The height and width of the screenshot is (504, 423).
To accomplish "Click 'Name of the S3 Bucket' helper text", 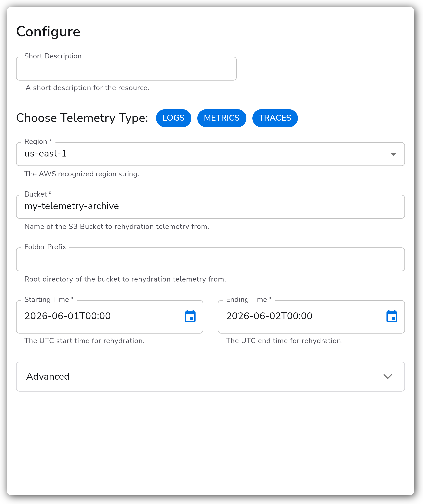I will [117, 226].
